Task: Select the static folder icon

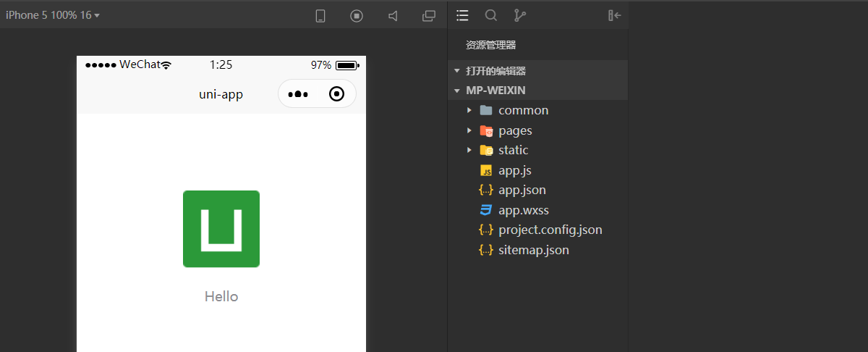Action: pyautogui.click(x=486, y=150)
